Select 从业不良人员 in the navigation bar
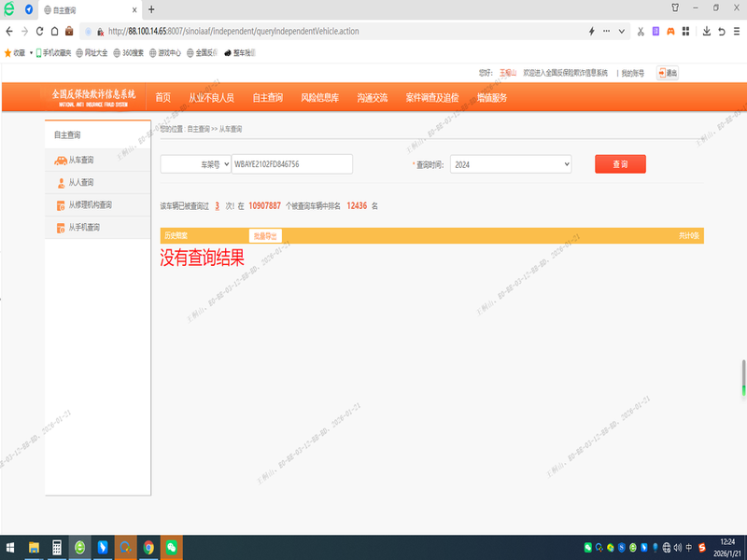 coord(211,97)
